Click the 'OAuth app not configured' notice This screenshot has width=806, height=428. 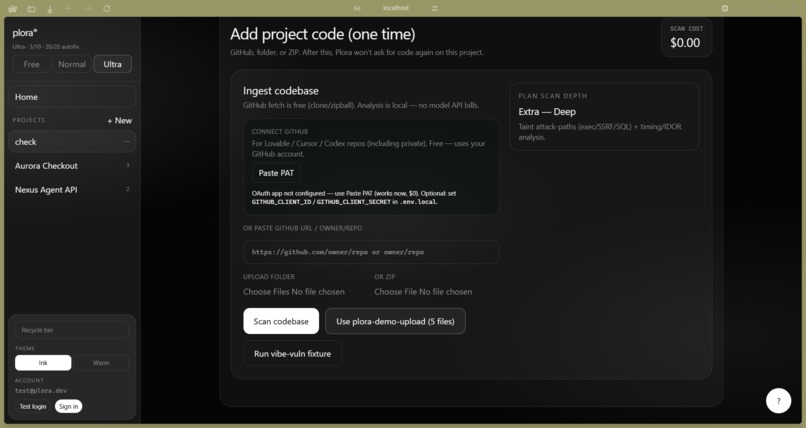point(354,198)
